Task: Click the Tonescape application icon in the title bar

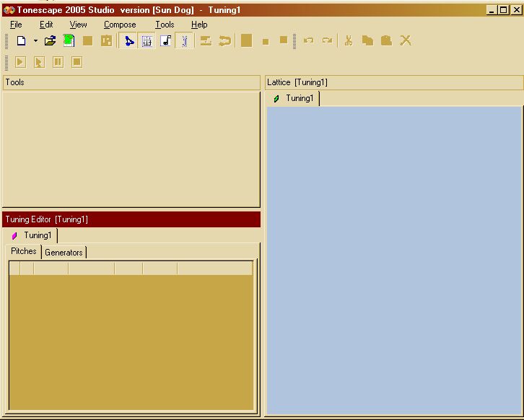Action: [9, 10]
